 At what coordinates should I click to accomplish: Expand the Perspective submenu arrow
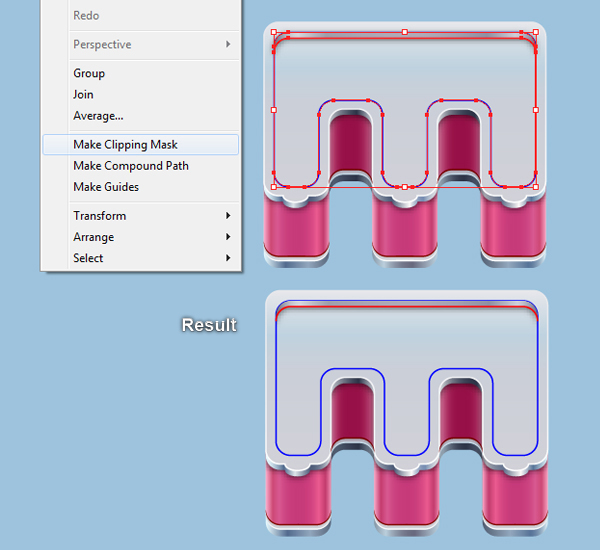(228, 44)
